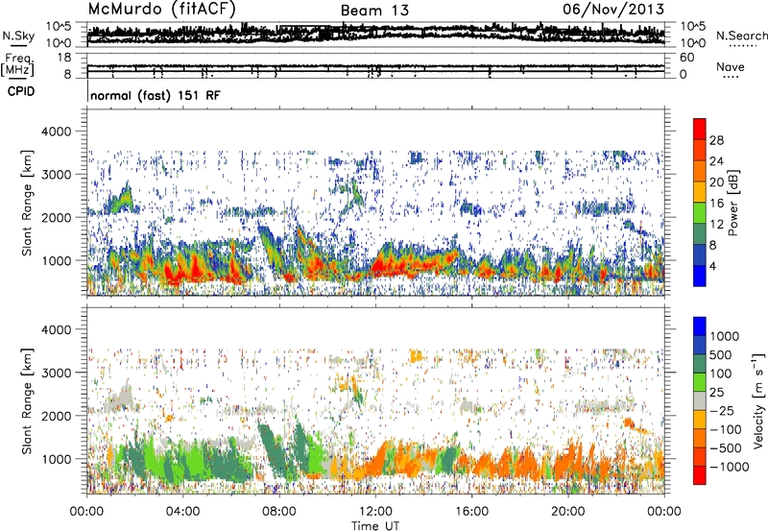Click the '-25' label on Velocity scale
This screenshot has height=532, width=768.
point(722,410)
